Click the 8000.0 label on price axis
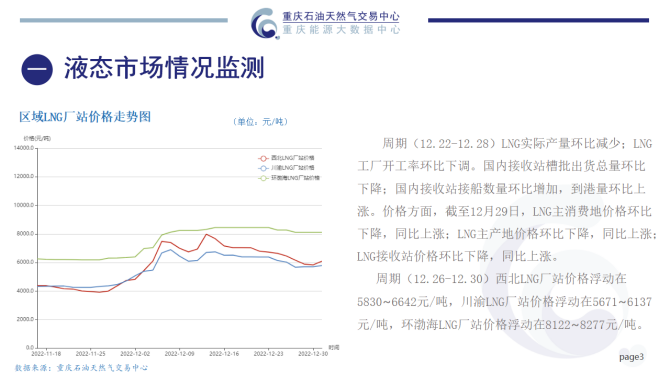 [x=25, y=234]
